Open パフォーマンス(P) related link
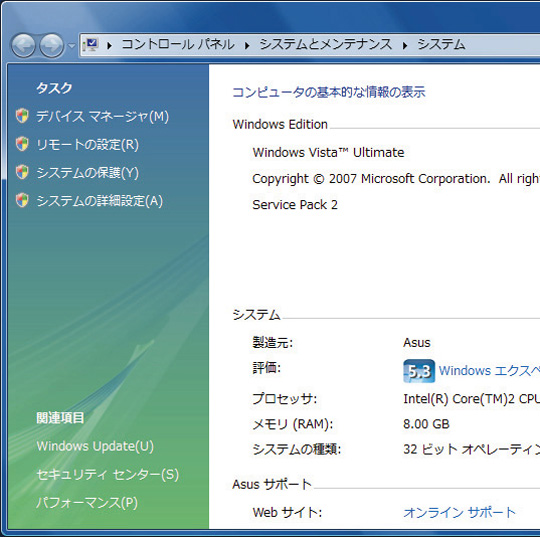 (87, 503)
